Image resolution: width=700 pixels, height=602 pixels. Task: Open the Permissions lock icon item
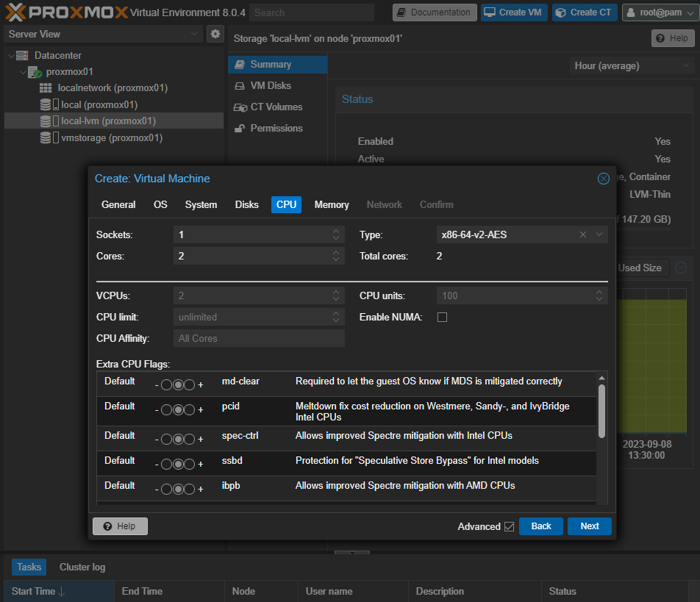pos(240,129)
